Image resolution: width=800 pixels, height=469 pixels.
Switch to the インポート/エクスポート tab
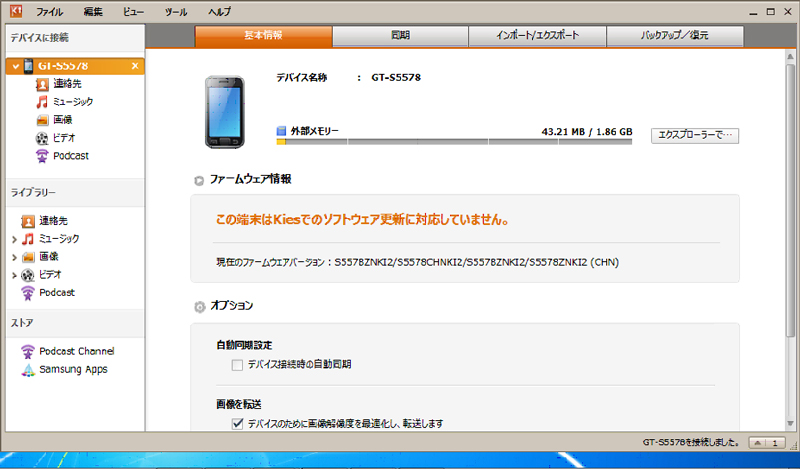click(x=537, y=36)
